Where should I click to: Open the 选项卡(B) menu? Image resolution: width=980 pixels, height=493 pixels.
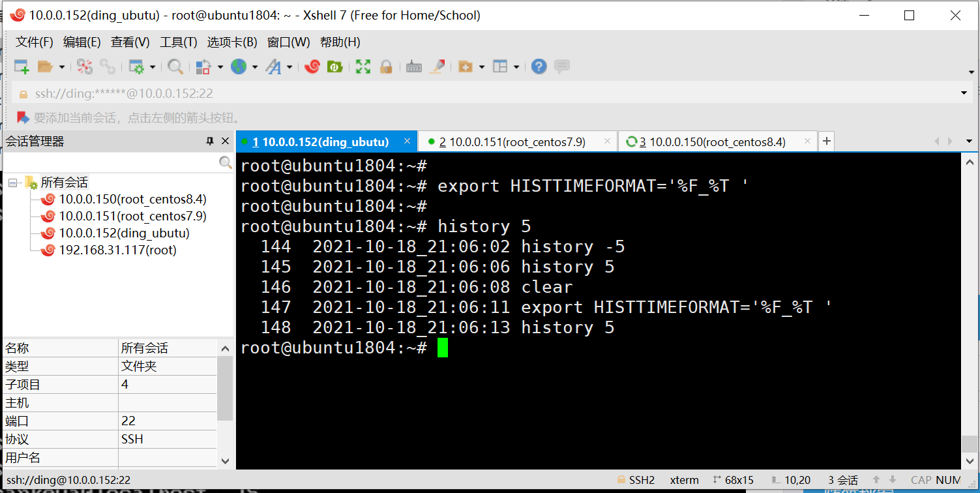(x=232, y=42)
